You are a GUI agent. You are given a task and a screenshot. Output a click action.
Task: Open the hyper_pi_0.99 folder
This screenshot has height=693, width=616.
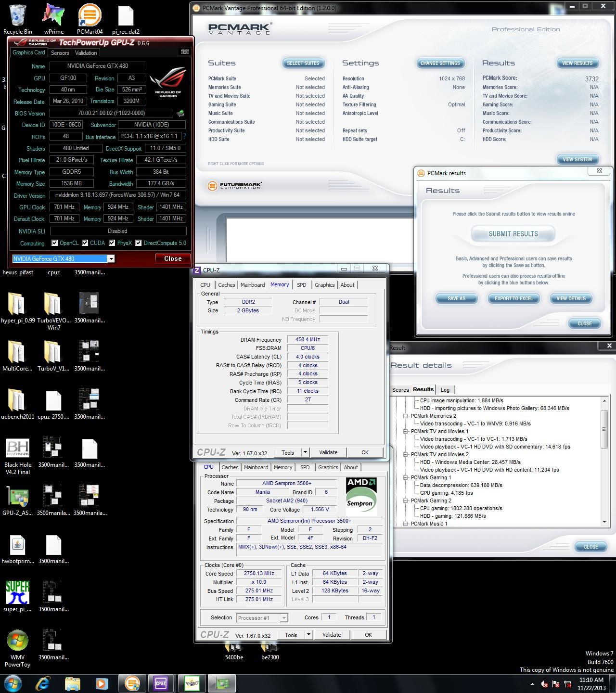18,308
